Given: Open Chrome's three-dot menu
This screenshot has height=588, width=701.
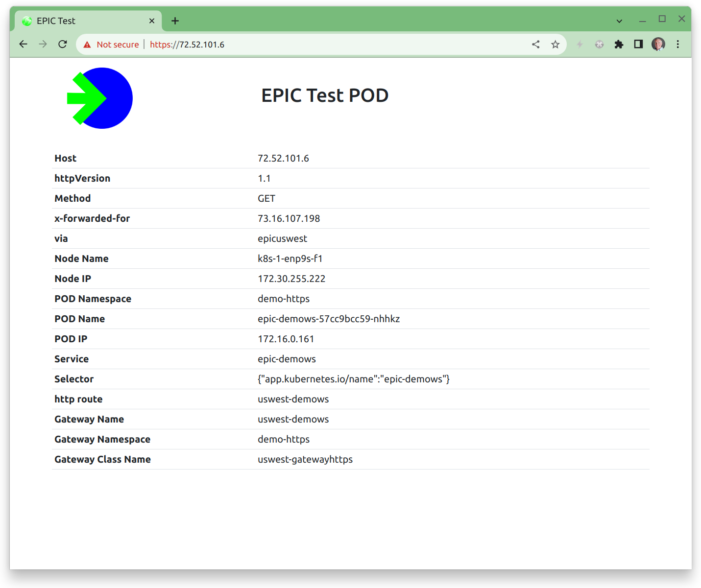Looking at the screenshot, I should [678, 45].
